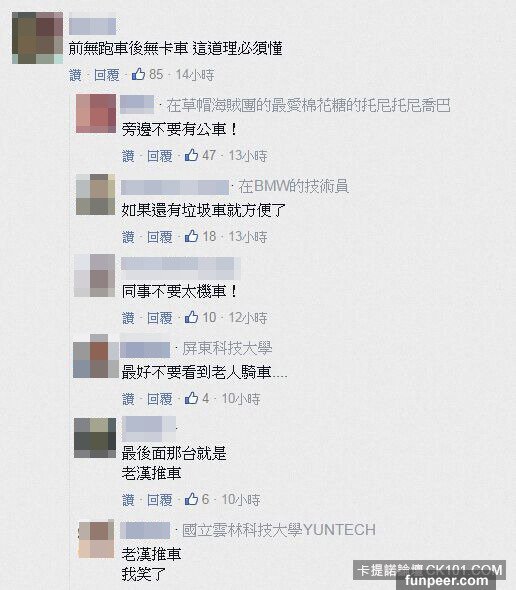Click thumbs-up icon showing 85 likes

tap(138, 74)
